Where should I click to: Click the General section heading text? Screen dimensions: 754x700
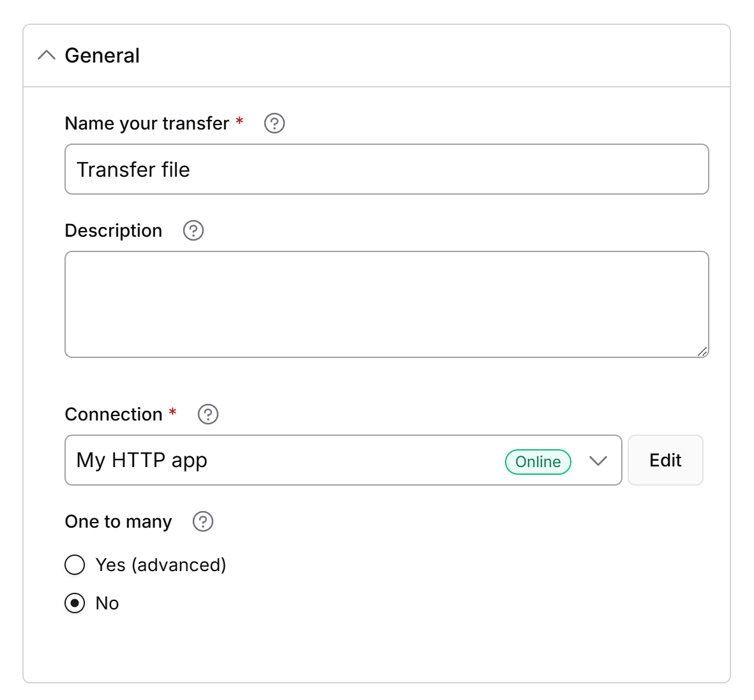click(102, 56)
